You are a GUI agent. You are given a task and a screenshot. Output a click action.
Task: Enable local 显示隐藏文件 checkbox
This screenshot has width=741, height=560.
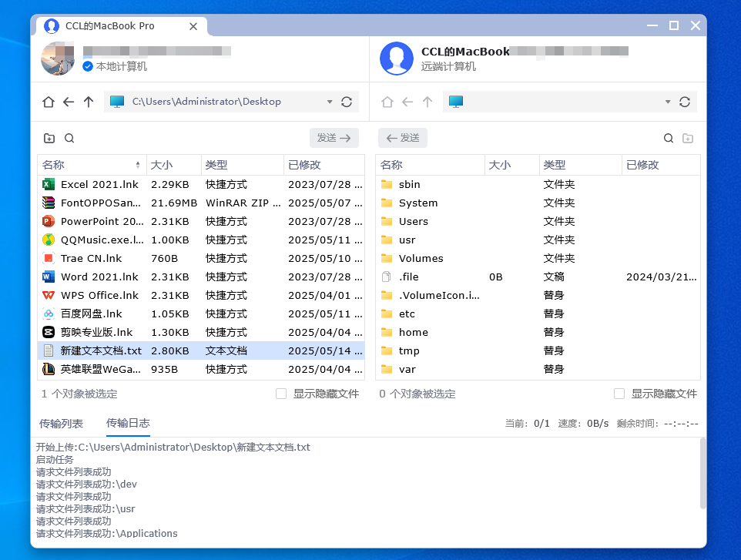point(281,394)
